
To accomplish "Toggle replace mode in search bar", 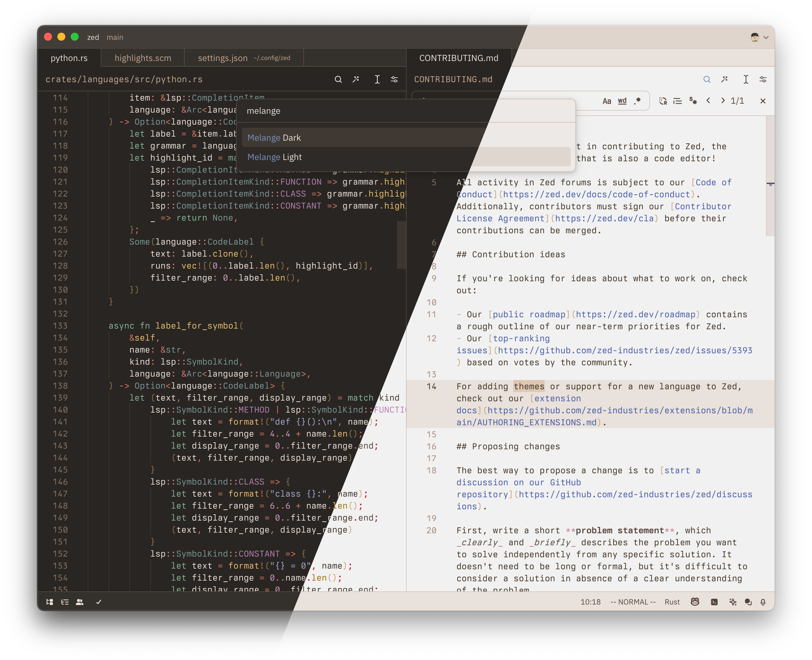I will pos(663,101).
